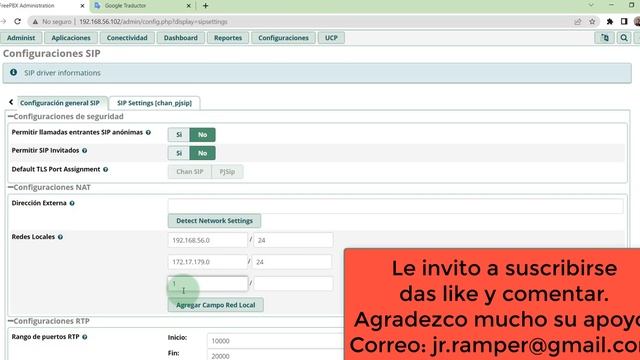Viewport: 640px width, 360px height.
Task: Click Agregar Campo Red Local button
Action: pyautogui.click(x=216, y=305)
